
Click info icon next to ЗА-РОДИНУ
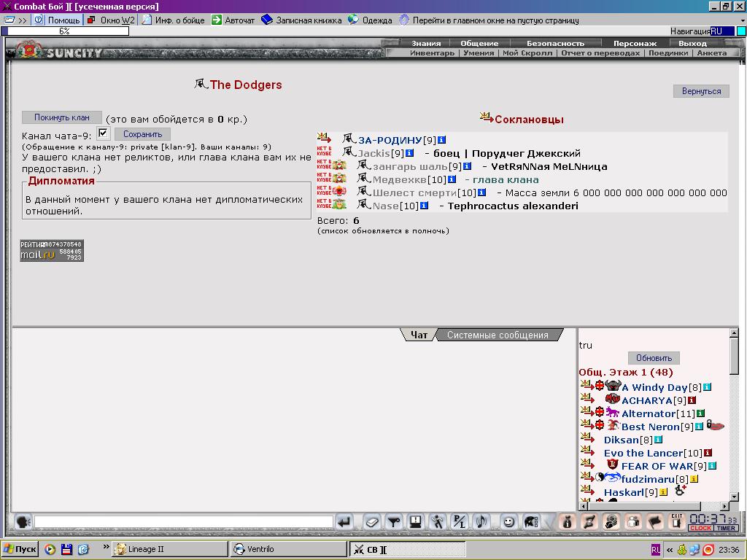[x=441, y=140]
